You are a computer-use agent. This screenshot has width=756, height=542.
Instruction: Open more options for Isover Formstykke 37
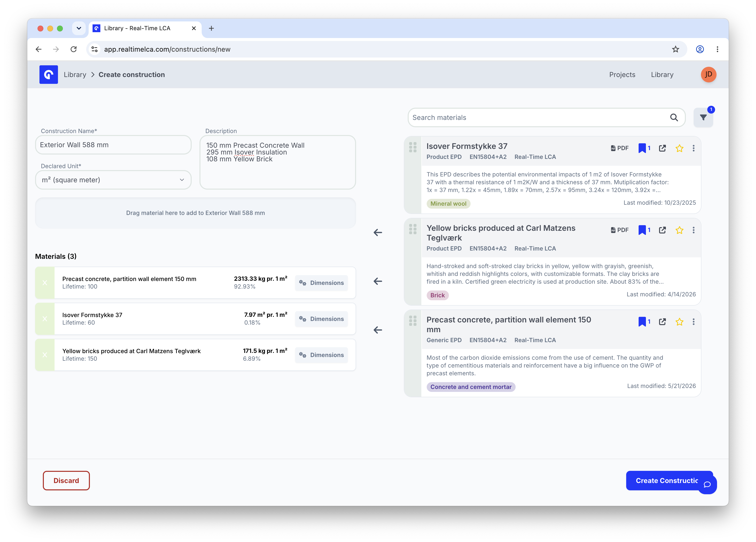pyautogui.click(x=694, y=148)
